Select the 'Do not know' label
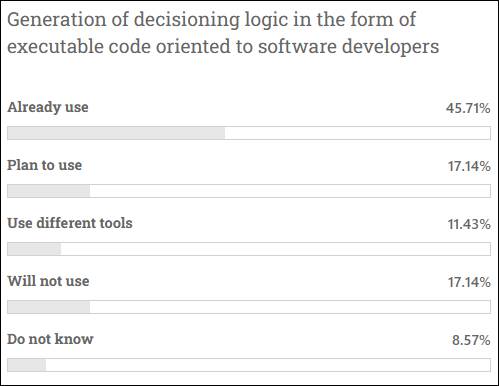 (x=50, y=339)
